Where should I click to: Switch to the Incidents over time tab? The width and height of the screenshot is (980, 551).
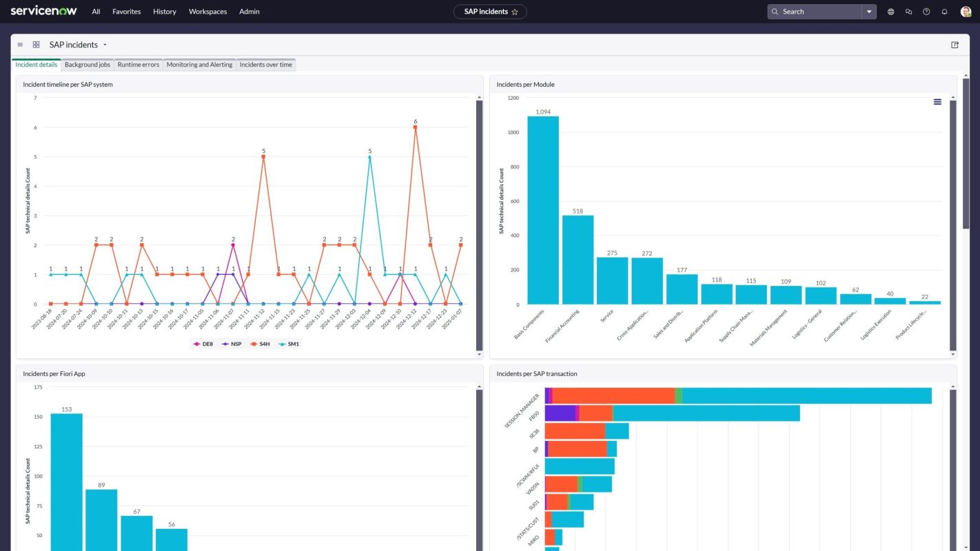[x=266, y=65]
